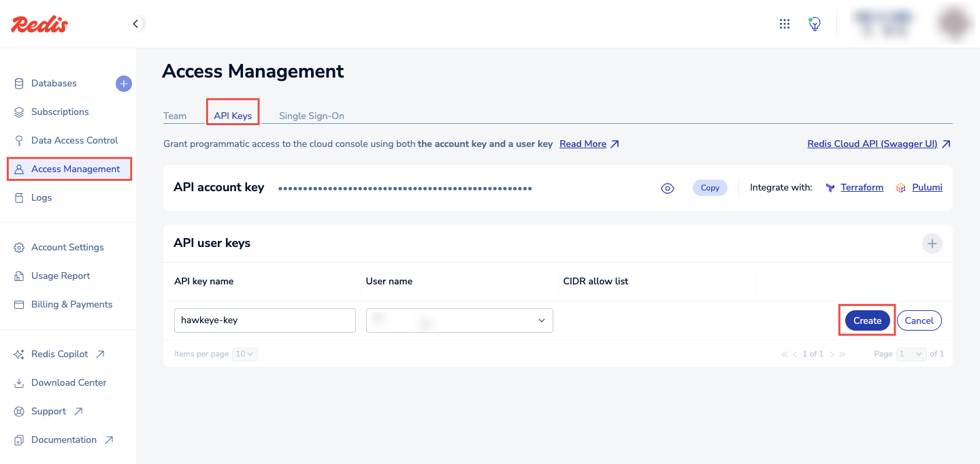Open the Pulumi integration link
This screenshot has height=464, width=980.
tap(927, 188)
